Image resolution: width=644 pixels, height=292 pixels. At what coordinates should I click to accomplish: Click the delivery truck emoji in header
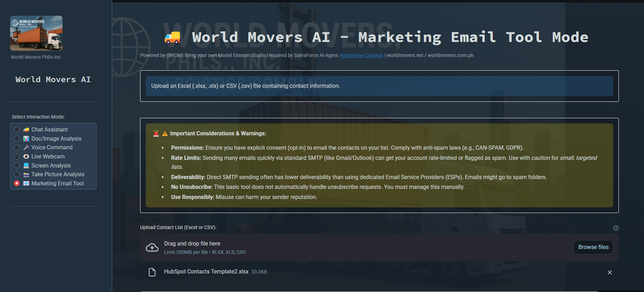[x=172, y=37]
